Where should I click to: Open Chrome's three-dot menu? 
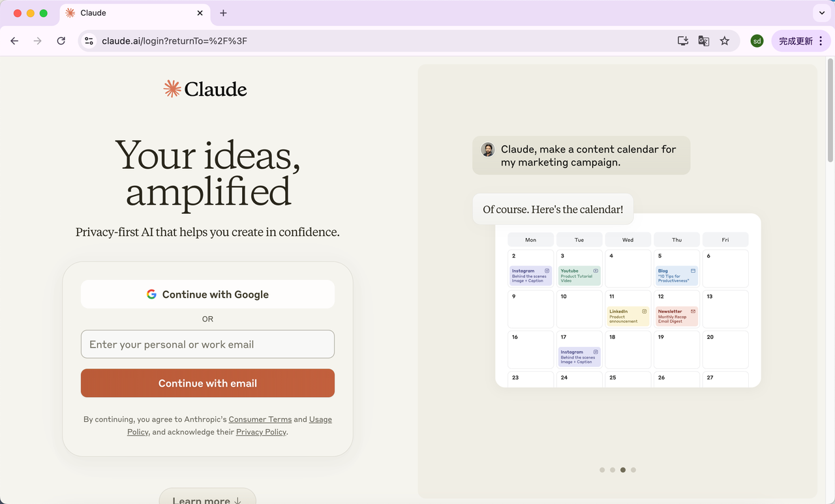[x=821, y=41]
